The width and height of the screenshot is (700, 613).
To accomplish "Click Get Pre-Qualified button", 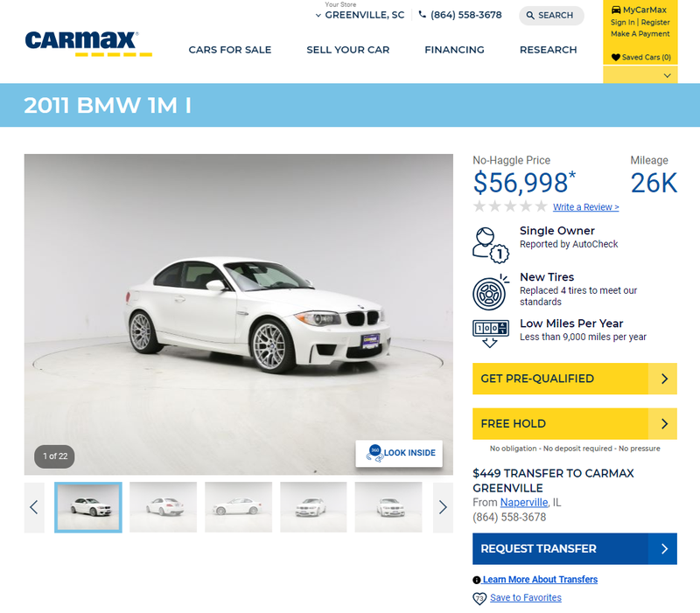I will click(575, 379).
